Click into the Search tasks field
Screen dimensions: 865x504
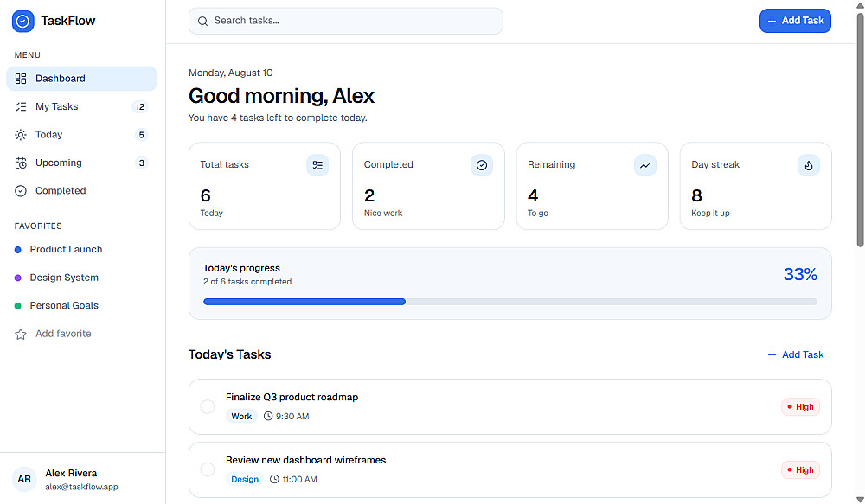pyautogui.click(x=345, y=21)
